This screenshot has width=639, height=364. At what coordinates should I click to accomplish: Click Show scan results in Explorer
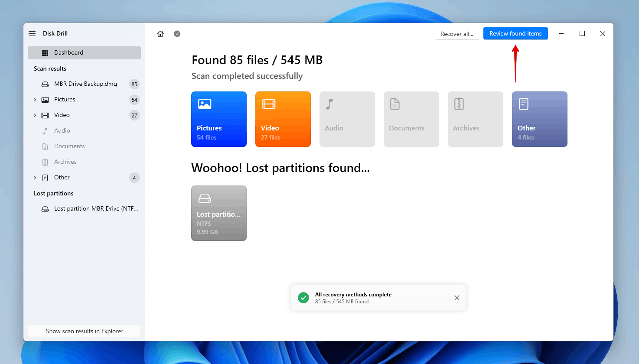(85, 331)
